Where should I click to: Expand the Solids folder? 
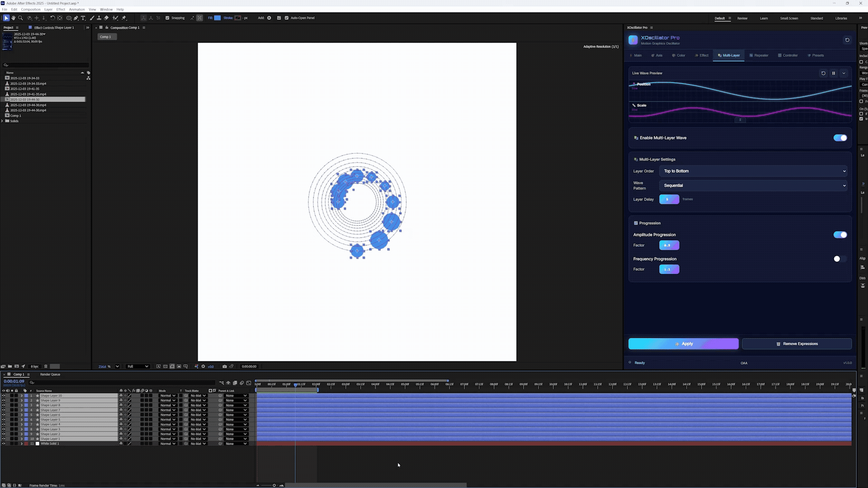click(x=2, y=121)
